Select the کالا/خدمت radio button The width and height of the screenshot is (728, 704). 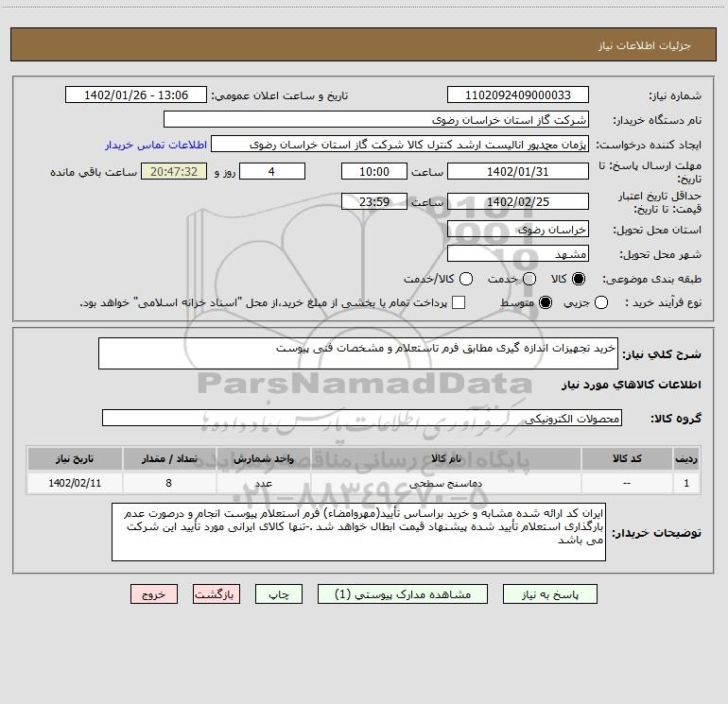pos(466,279)
